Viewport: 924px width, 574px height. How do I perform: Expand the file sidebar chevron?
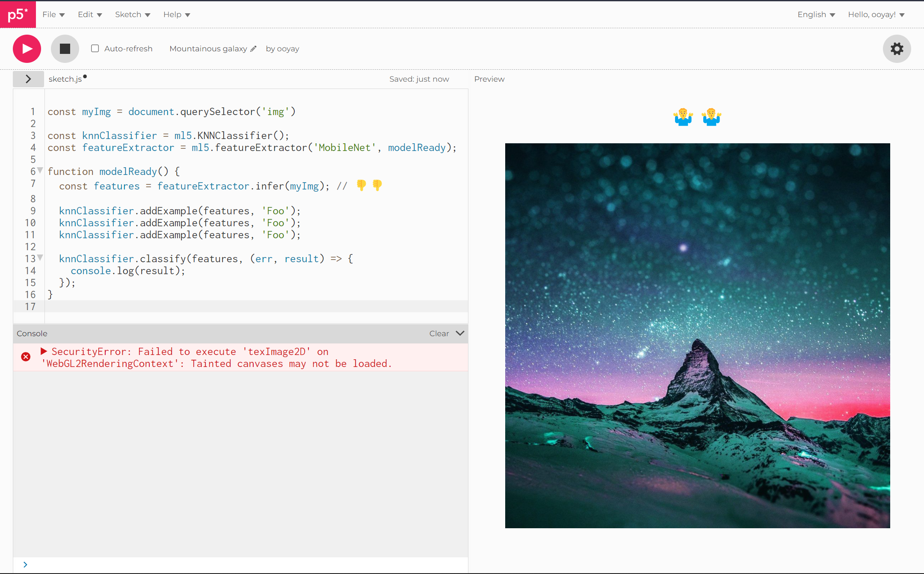[28, 79]
